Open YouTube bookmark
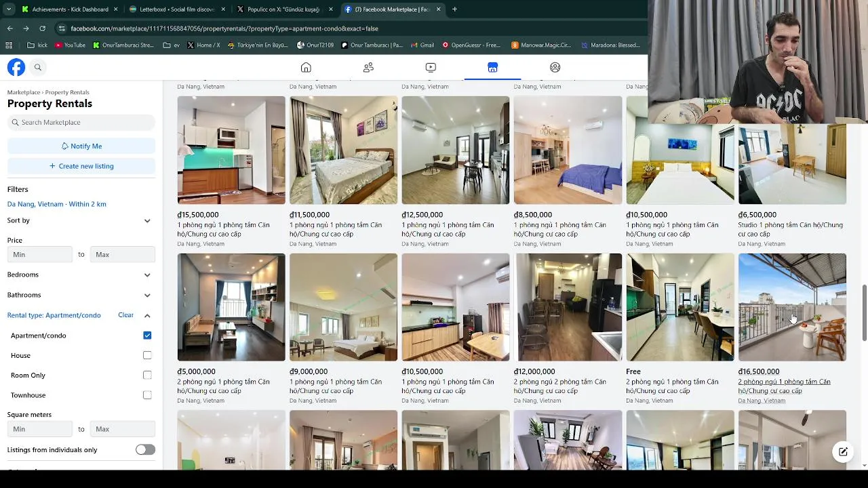 tap(70, 45)
